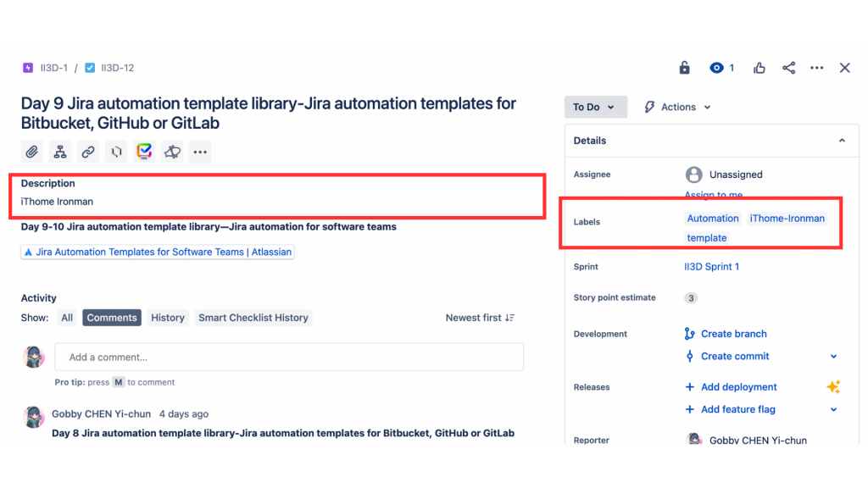Open the Smart Checklist colorful icon
This screenshot has height=488, width=868.
144,152
